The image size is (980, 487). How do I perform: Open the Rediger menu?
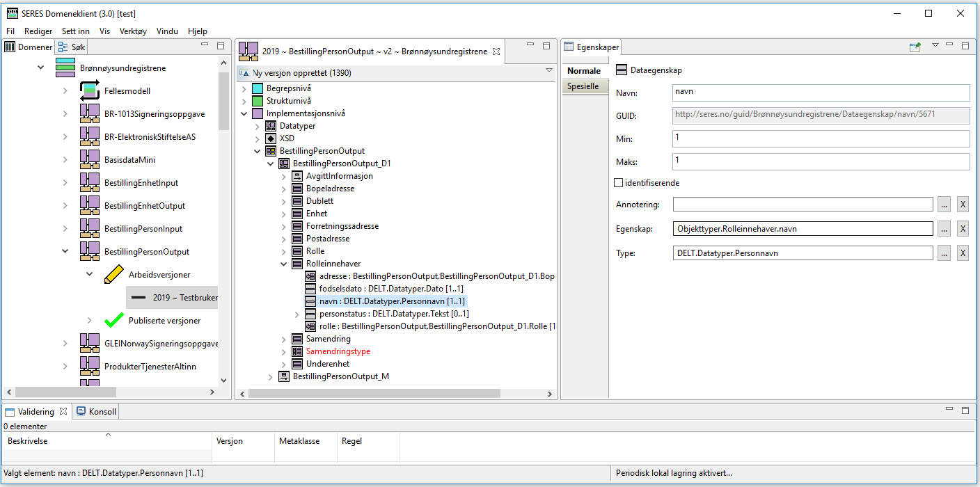pos(38,31)
